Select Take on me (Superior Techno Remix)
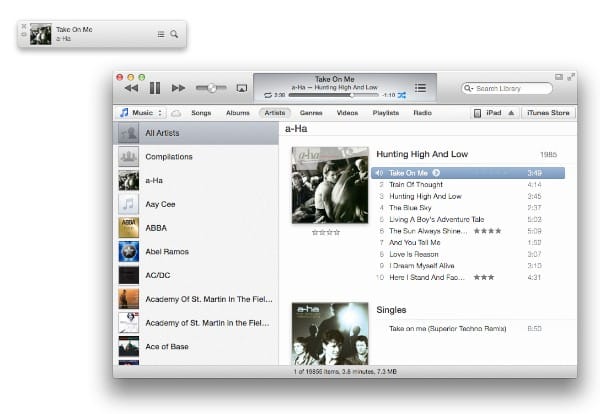 (468, 329)
